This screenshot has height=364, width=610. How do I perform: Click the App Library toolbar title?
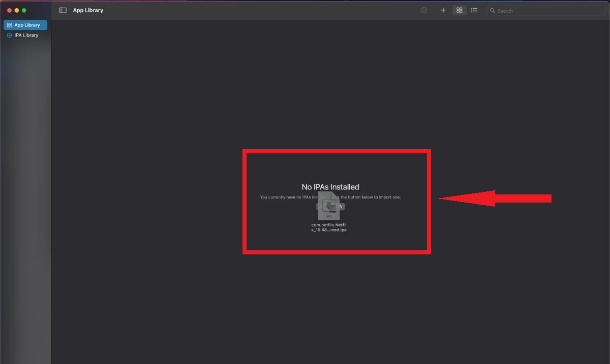click(x=87, y=10)
